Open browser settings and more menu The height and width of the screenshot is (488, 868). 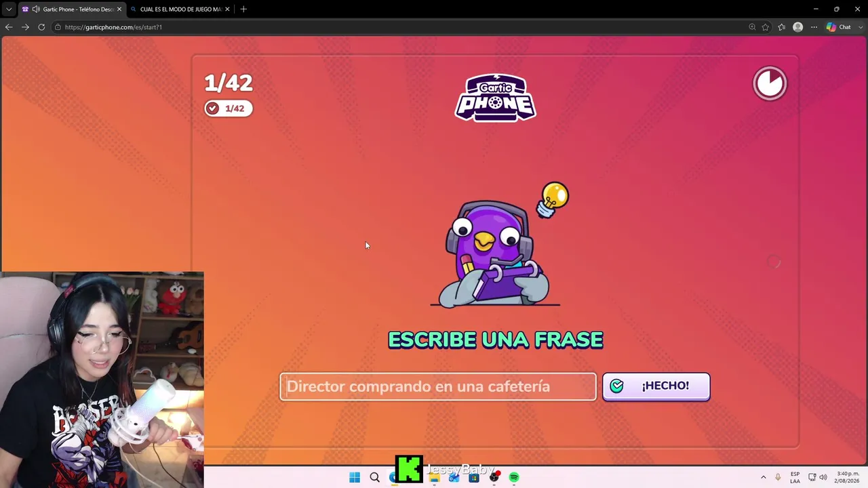coord(814,27)
